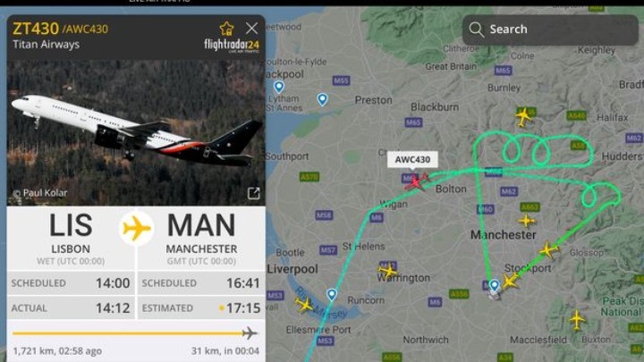Click the yellow aircraft near Glossop
The width and height of the screenshot is (644, 362).
click(548, 249)
